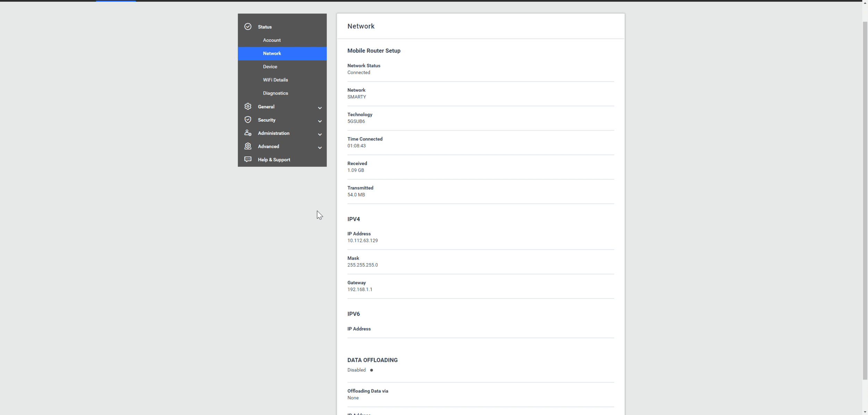Click the scrollbar down arrow
Image resolution: width=868 pixels, height=415 pixels.
click(865, 412)
